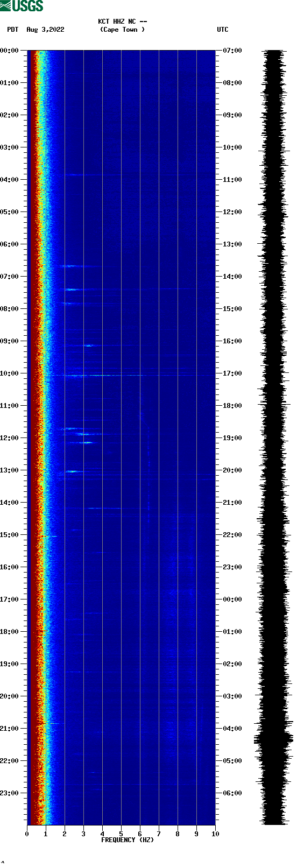The height and width of the screenshot is (868, 297).
Task: Click the 07:00 PDT left-axis label
Action: pyautogui.click(x=9, y=277)
